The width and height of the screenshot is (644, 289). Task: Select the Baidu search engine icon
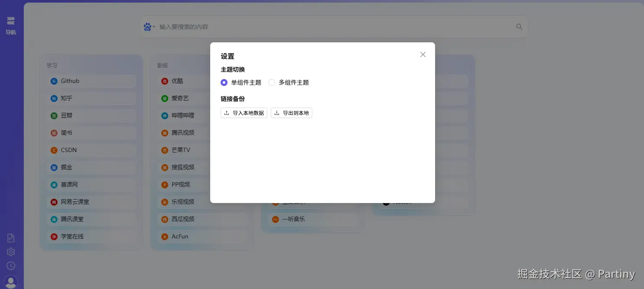tap(147, 26)
